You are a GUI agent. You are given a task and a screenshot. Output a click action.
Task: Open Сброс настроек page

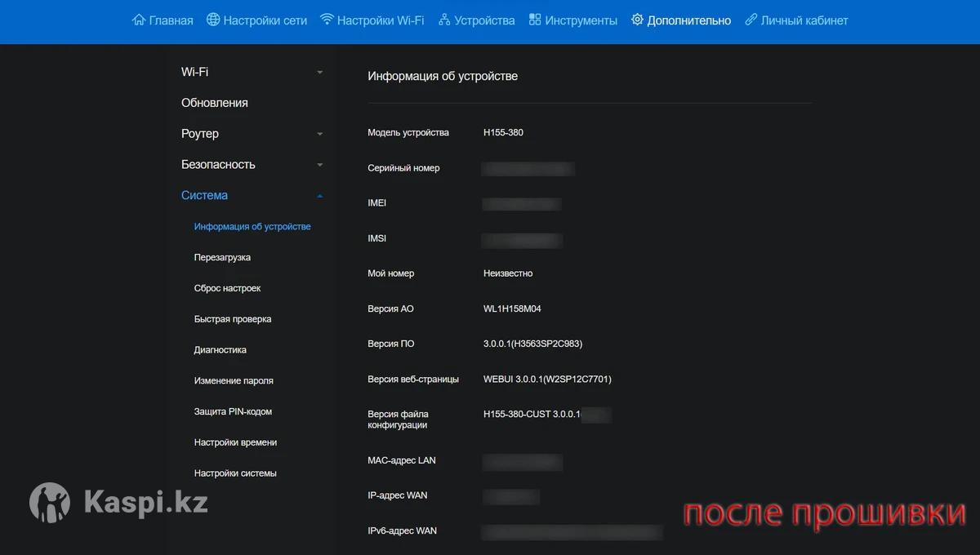click(x=227, y=289)
